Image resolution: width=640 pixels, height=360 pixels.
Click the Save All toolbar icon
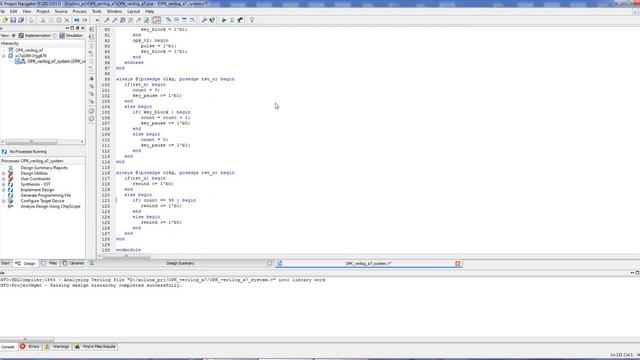click(x=21, y=20)
